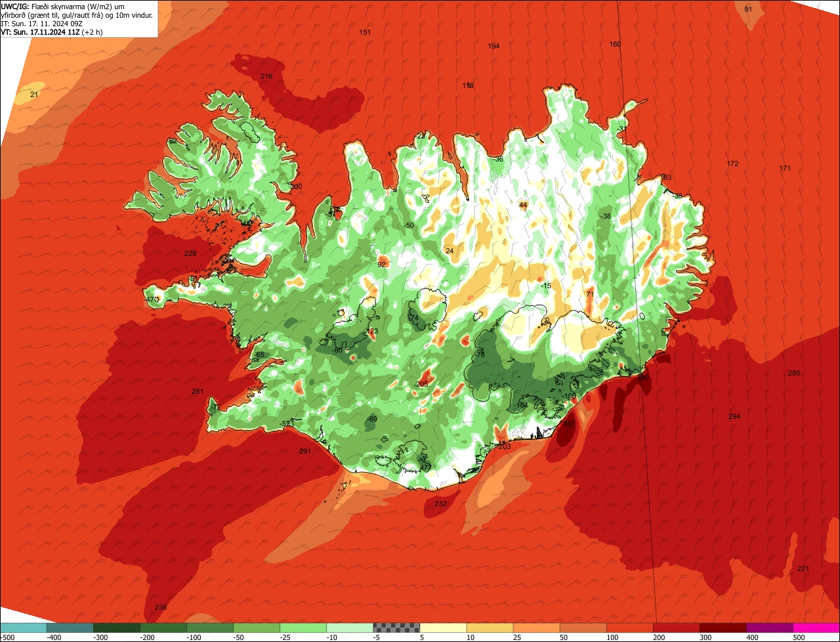Select the map value 236 in the southwest sea

click(x=161, y=607)
